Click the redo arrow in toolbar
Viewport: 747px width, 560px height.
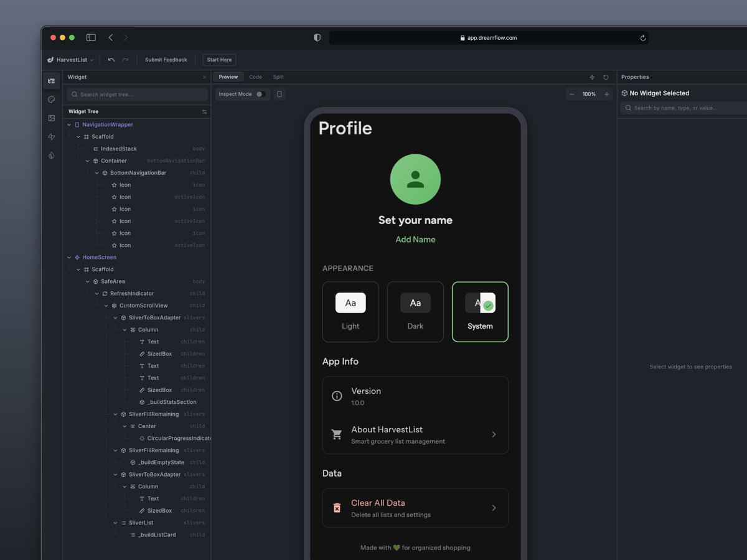pyautogui.click(x=125, y=60)
